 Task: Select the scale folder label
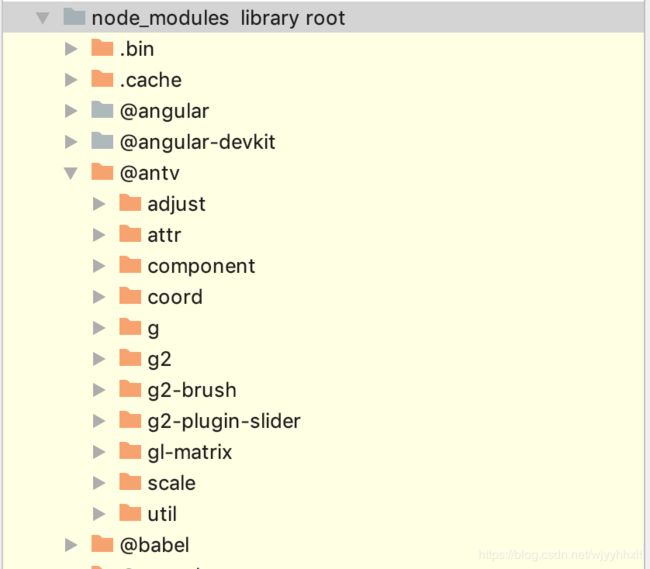pos(172,483)
